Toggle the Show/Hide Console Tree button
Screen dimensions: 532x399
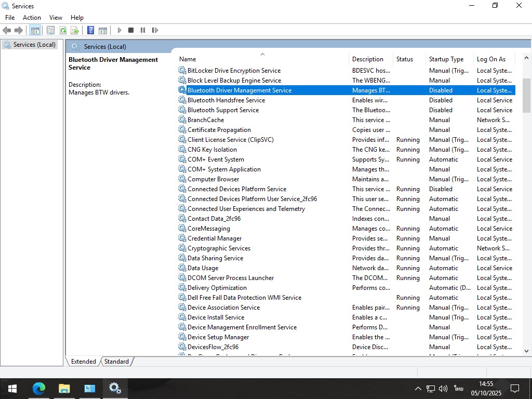pos(35,30)
